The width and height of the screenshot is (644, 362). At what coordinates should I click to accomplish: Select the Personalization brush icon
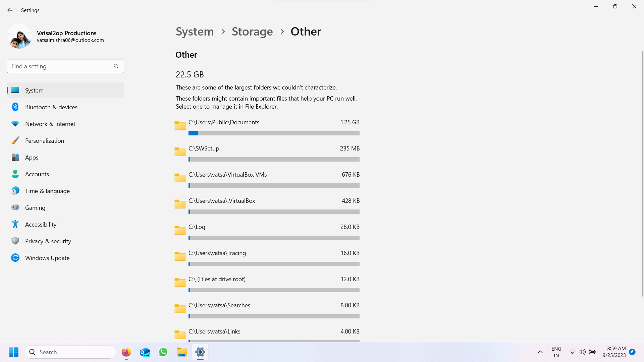[15, 140]
